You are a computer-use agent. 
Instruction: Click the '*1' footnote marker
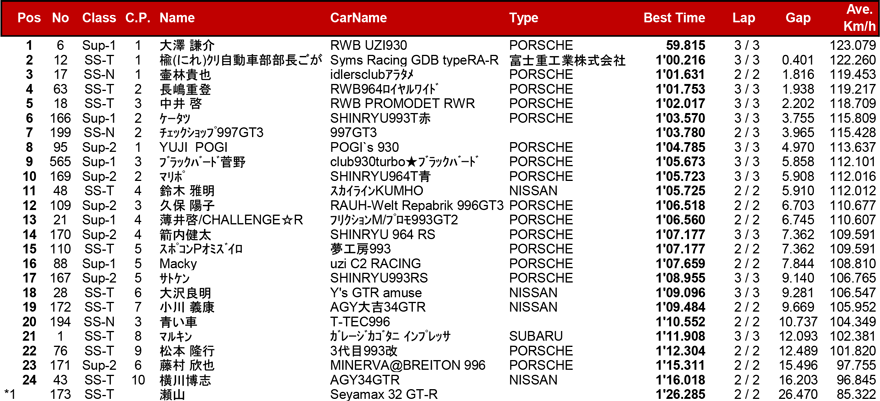coord(10,395)
